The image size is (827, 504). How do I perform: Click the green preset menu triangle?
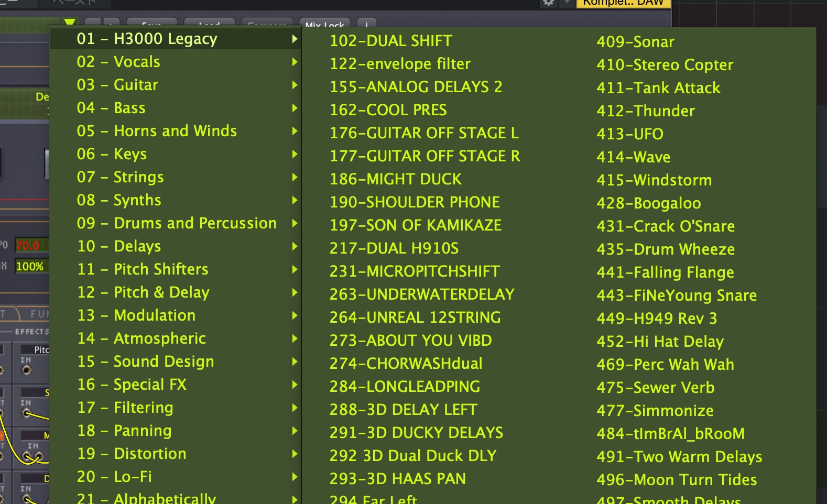pyautogui.click(x=69, y=23)
